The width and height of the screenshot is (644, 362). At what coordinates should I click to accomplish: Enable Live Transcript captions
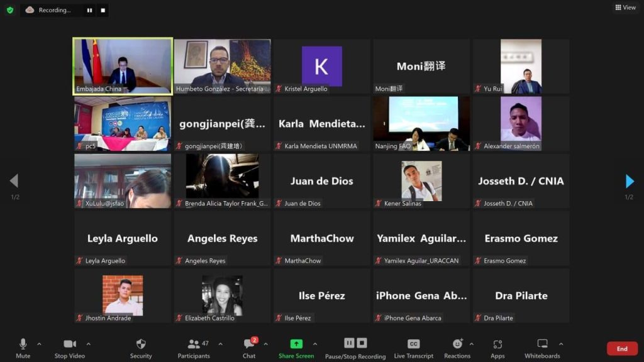click(413, 348)
